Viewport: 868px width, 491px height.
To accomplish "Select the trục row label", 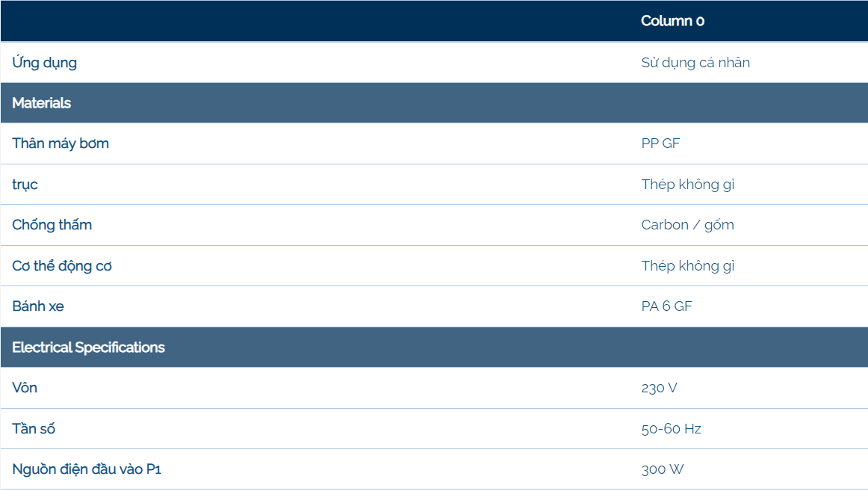I will [x=25, y=185].
